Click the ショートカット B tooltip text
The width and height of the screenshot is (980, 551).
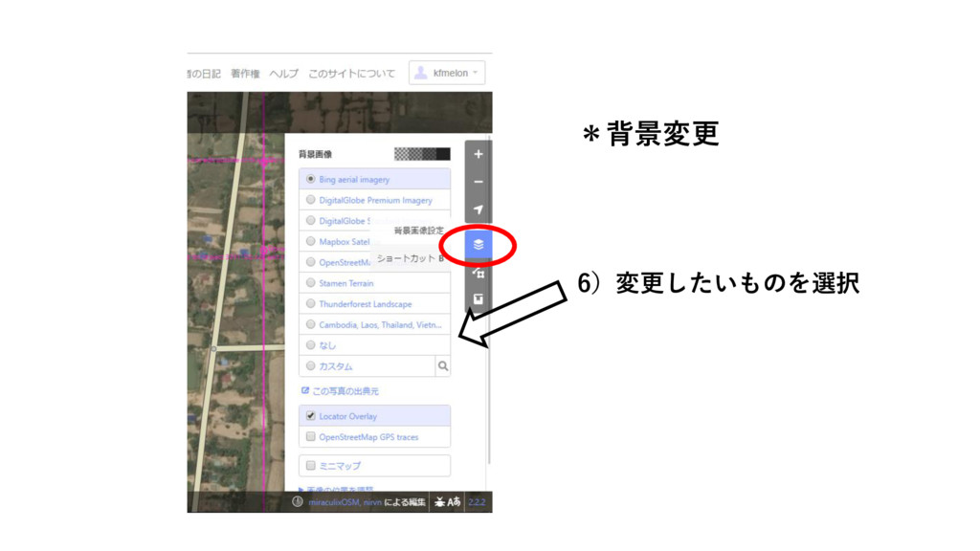point(410,258)
